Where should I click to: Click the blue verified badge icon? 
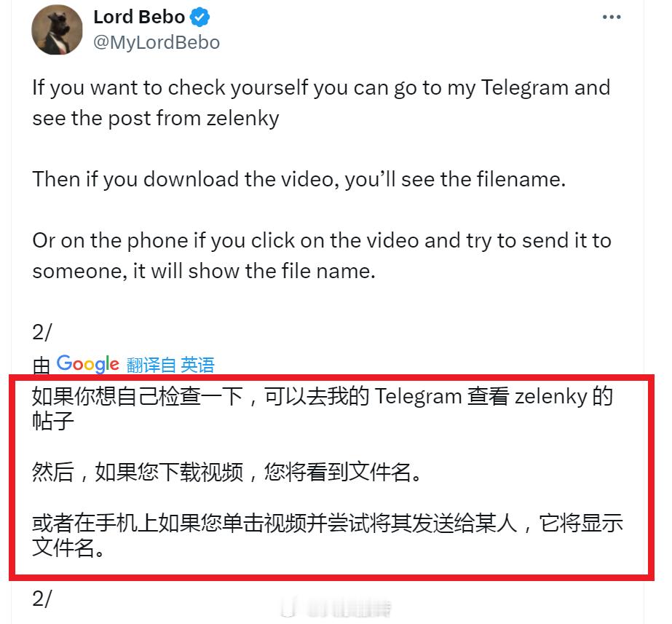(199, 17)
